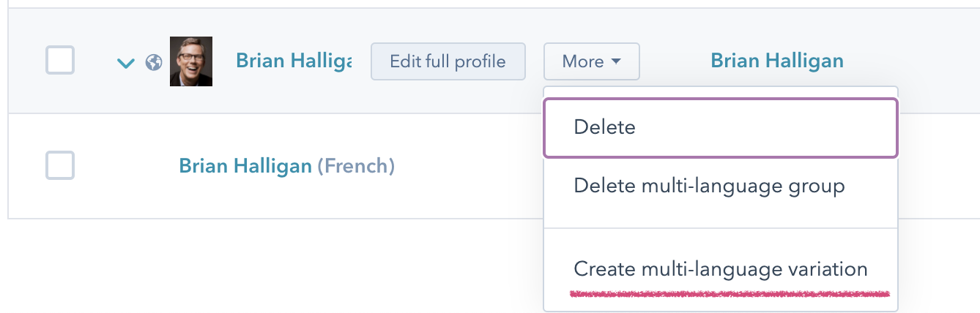Open the Brian Halligan (French) author link
Viewport: 980px width, 313px height.
245,166
